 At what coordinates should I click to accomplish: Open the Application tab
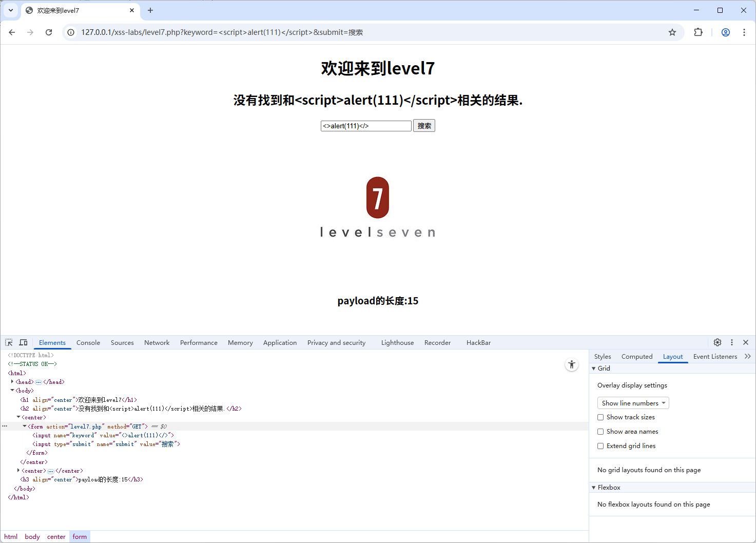280,343
